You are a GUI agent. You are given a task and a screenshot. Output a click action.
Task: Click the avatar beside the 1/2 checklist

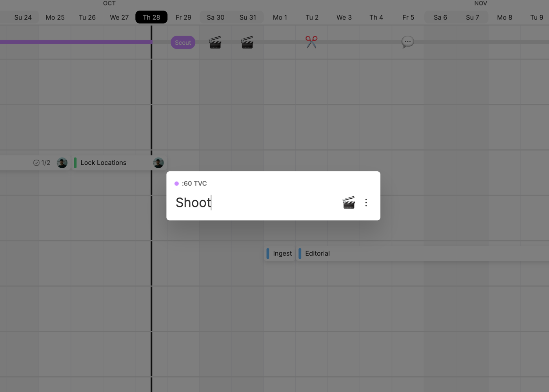coord(62,163)
